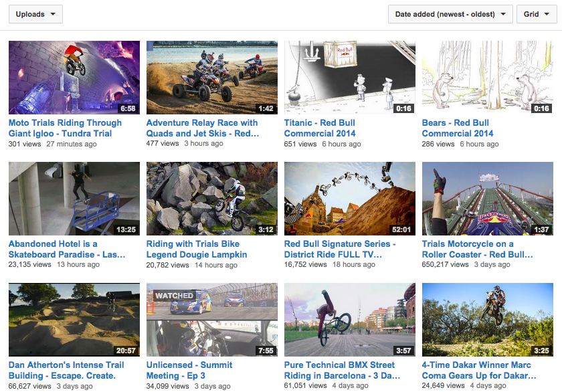
Task: Click the '18 hours ago' text
Action: point(354,264)
